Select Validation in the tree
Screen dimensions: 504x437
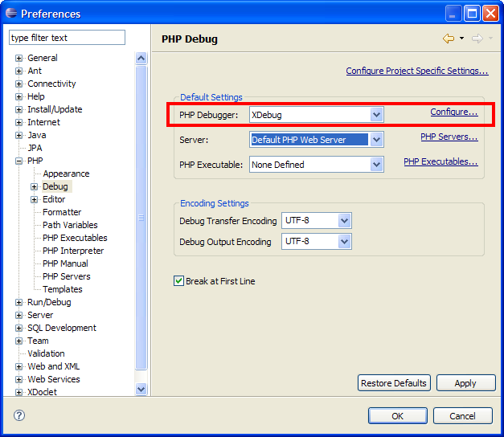coord(46,353)
